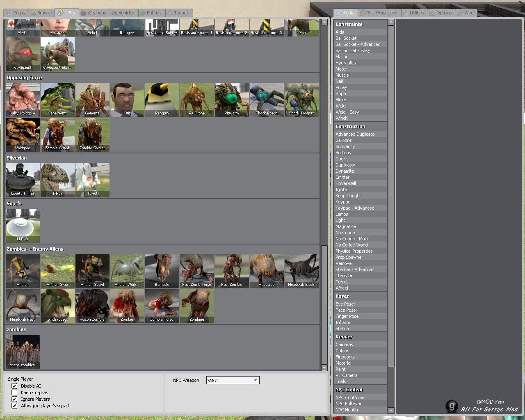The width and height of the screenshot is (525, 420).
Task: Spawn the Pitworm NPC
Action: click(x=232, y=100)
